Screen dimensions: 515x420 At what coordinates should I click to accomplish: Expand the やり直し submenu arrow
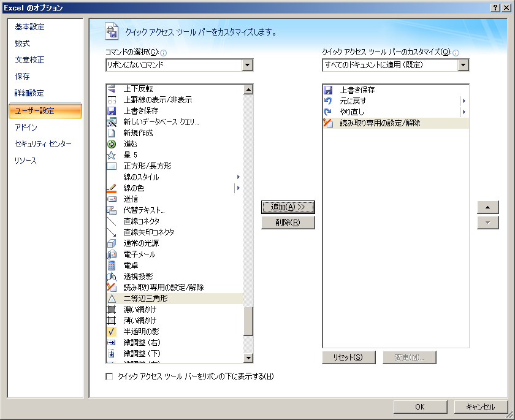tap(464, 112)
